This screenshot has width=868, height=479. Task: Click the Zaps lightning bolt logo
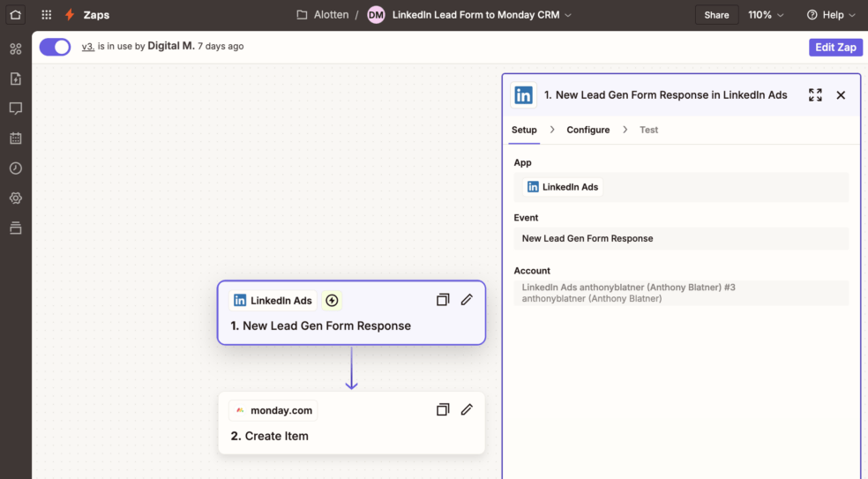(x=70, y=15)
